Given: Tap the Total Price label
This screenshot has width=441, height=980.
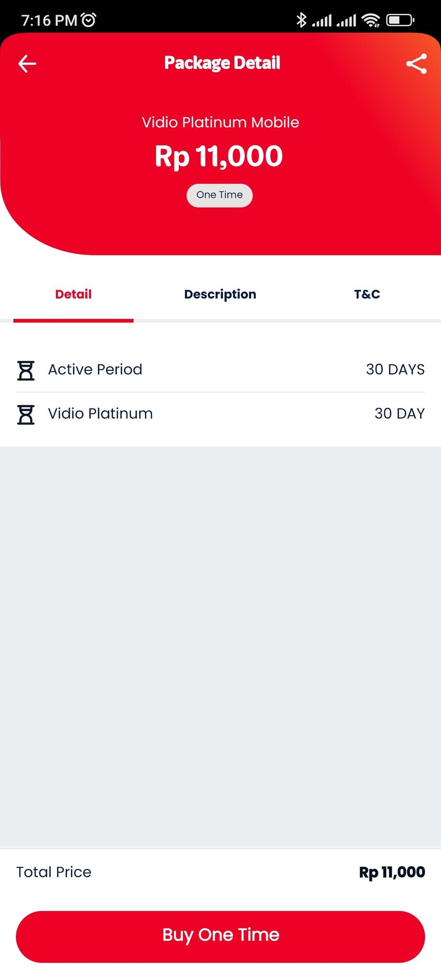Looking at the screenshot, I should 54,872.
